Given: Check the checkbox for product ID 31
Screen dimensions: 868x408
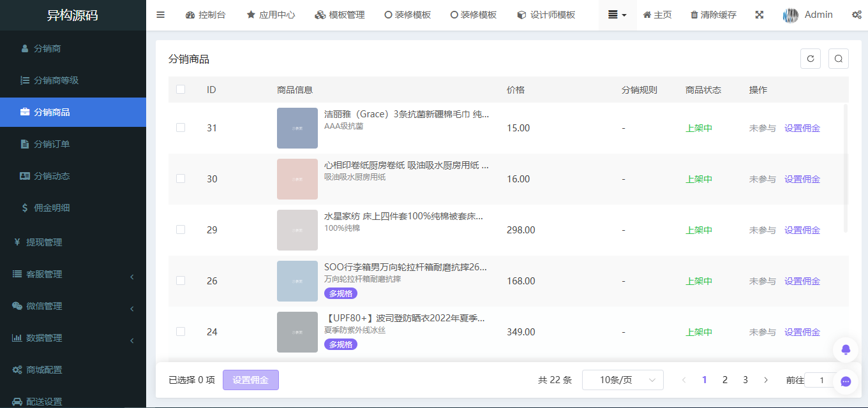Looking at the screenshot, I should pyautogui.click(x=181, y=127).
